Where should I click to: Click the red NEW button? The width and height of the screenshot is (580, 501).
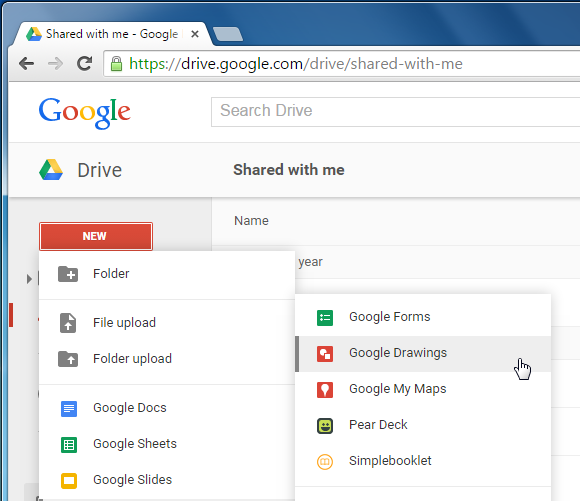[96, 236]
